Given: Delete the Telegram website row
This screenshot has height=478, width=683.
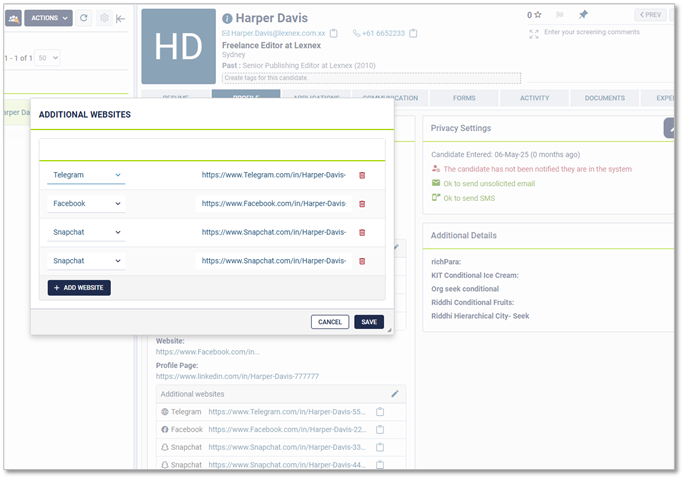Looking at the screenshot, I should pyautogui.click(x=362, y=176).
